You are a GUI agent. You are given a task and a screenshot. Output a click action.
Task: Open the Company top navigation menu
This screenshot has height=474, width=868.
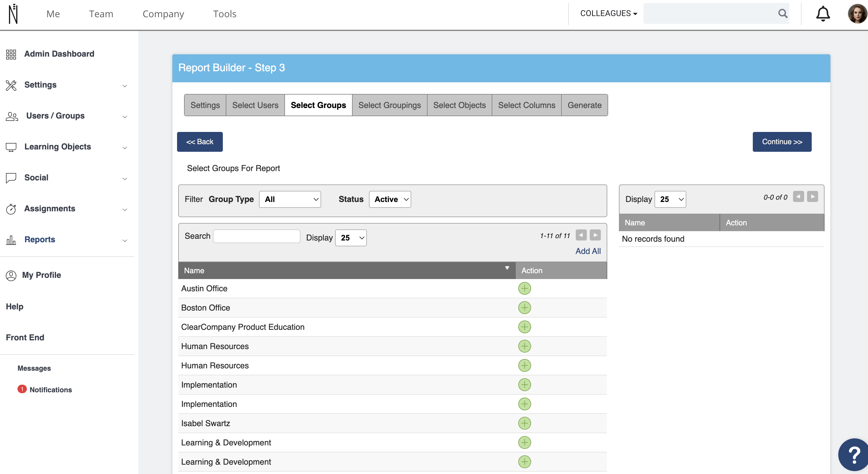(163, 14)
